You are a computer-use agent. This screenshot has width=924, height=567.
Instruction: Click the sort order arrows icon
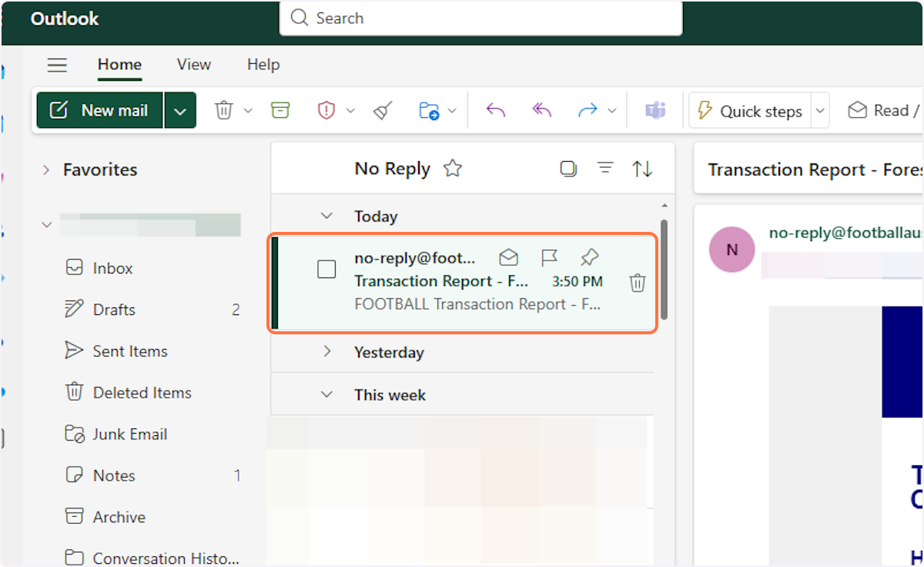click(x=642, y=168)
